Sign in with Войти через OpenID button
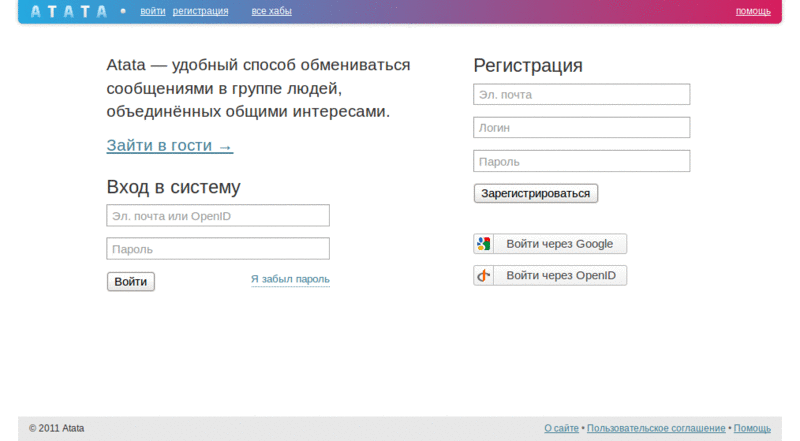The image size is (800, 441). coord(550,276)
